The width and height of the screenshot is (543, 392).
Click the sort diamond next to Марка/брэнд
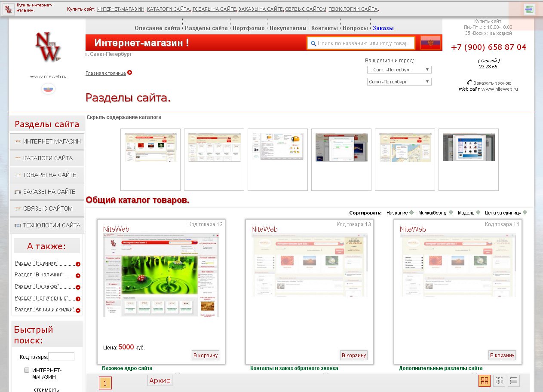(x=451, y=213)
